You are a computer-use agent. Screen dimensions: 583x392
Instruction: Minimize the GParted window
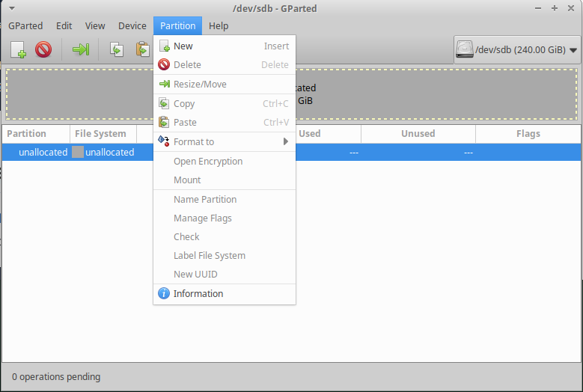coord(538,8)
